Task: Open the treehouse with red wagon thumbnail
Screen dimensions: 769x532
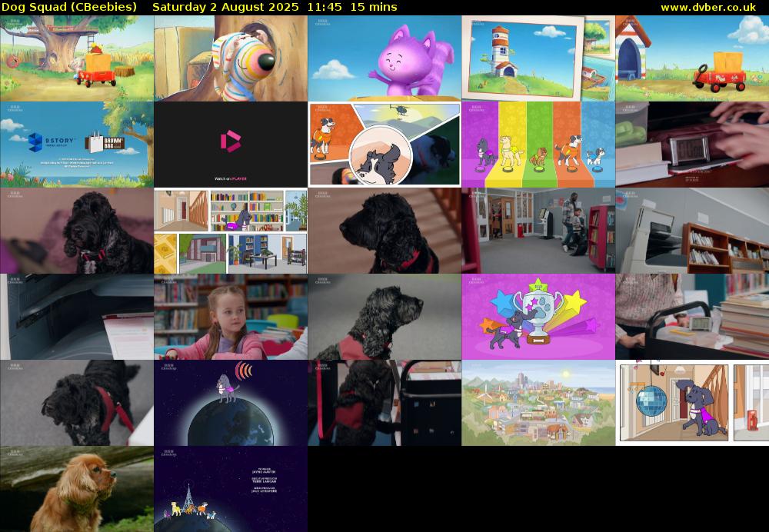Action: click(x=77, y=58)
